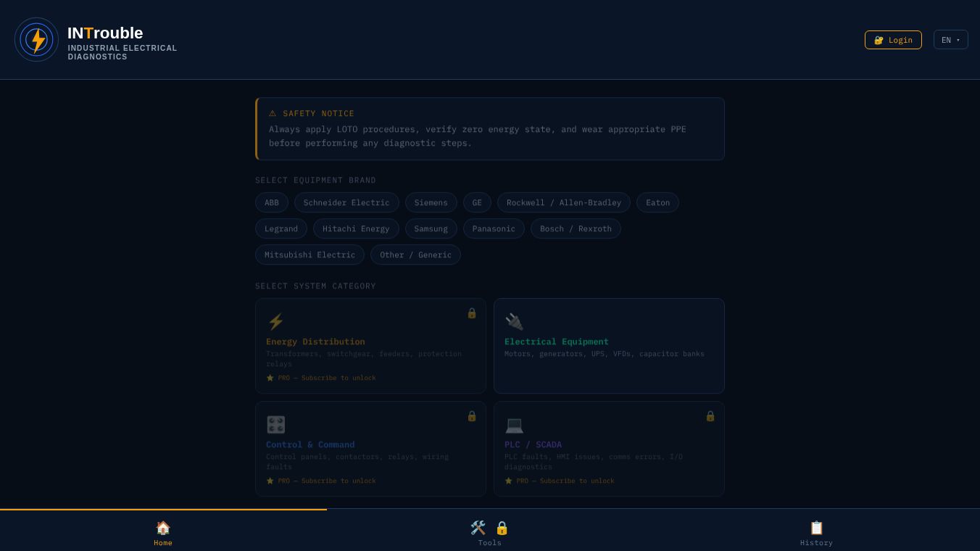This screenshot has height=551, width=980.
Task: Click 'PRO — Subscribe to unlock' under Control & Command
Action: tap(327, 481)
